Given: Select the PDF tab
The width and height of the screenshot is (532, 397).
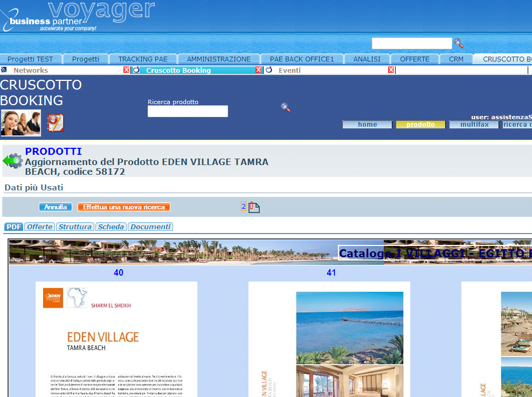Looking at the screenshot, I should [x=13, y=227].
